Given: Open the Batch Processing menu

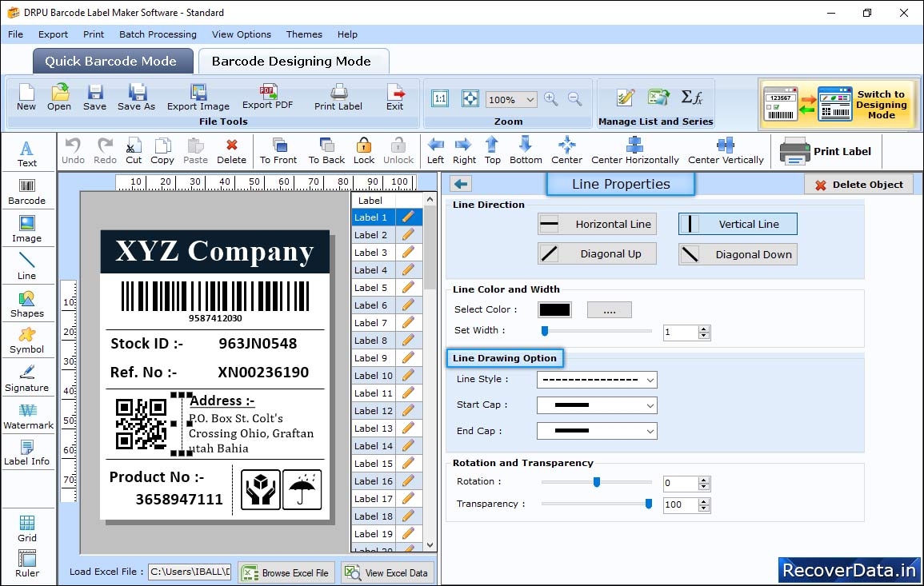Looking at the screenshot, I should 158,34.
